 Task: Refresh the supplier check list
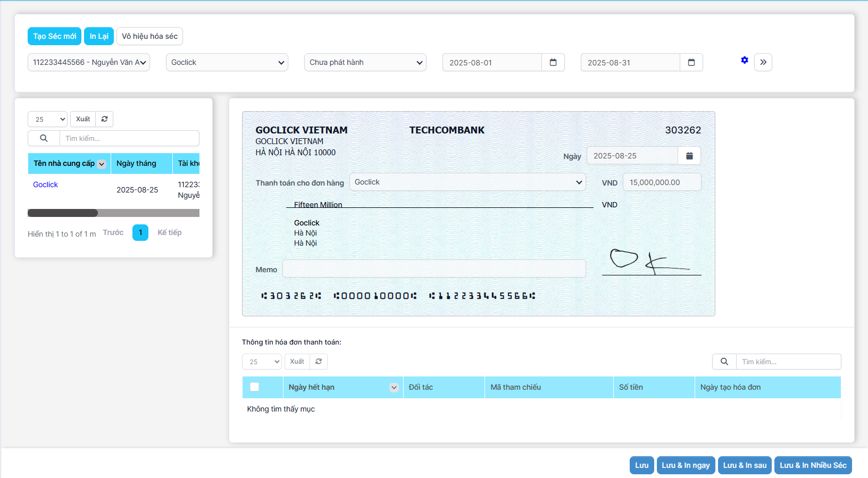tap(104, 119)
